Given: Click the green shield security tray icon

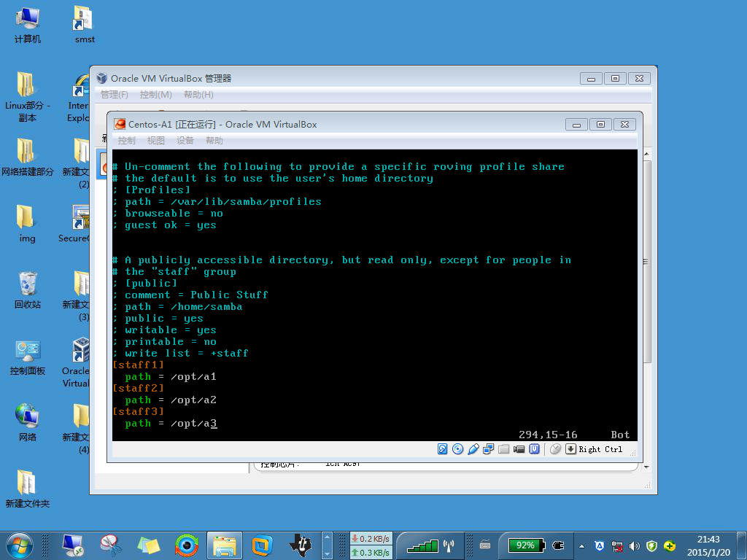Looking at the screenshot, I should point(651,545).
